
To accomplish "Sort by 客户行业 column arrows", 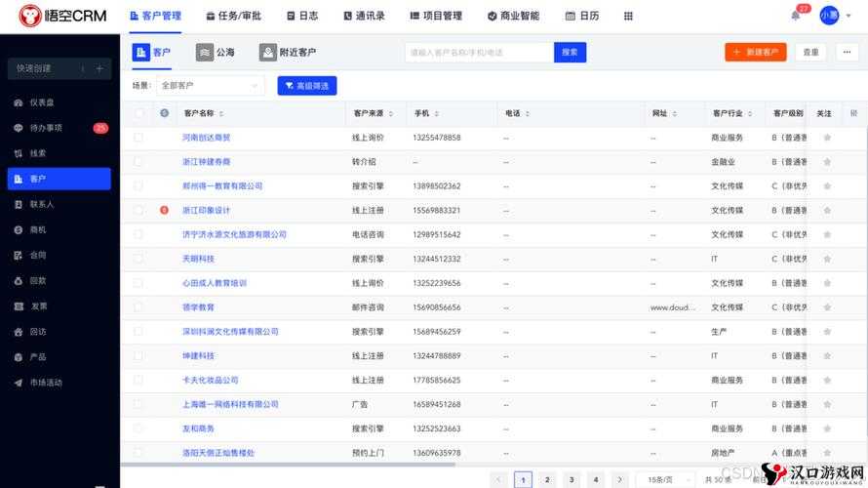I will click(x=750, y=113).
